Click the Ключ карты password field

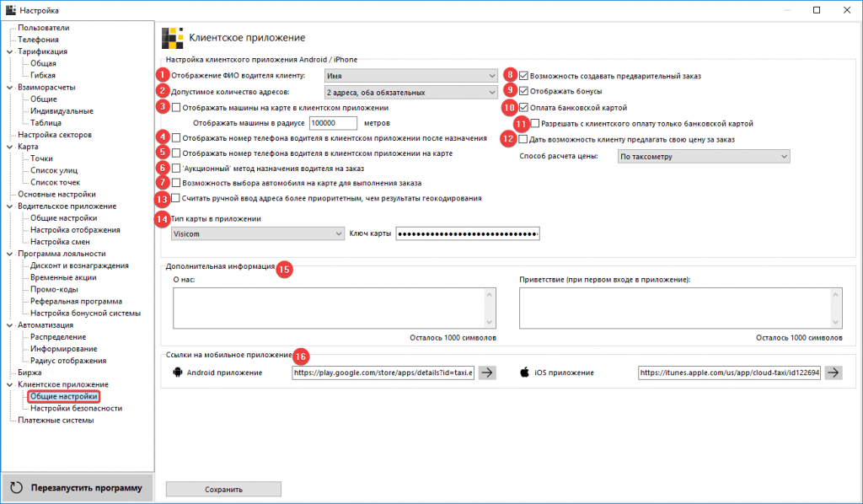pyautogui.click(x=468, y=233)
